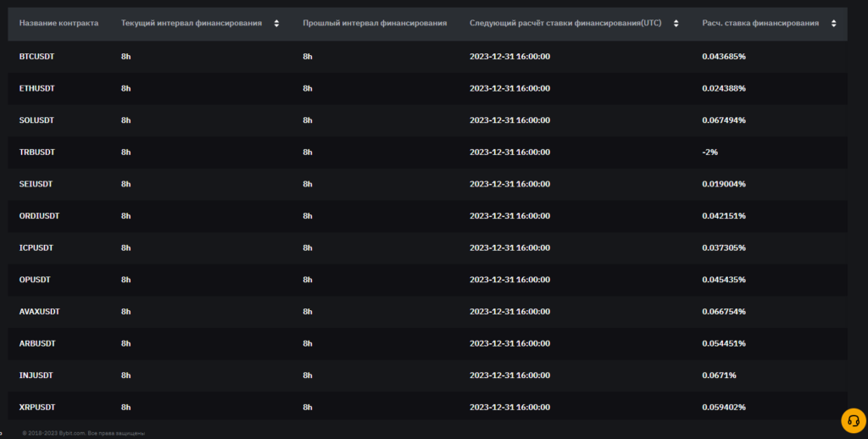The image size is (868, 439).
Task: Open the INJUSDT contract
Action: [36, 375]
